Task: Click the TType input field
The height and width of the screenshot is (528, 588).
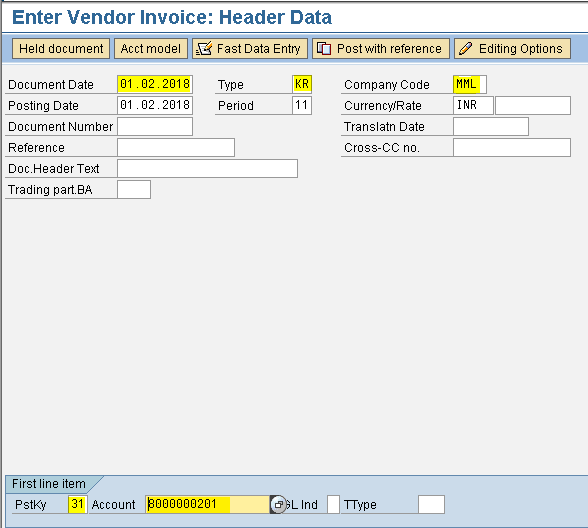Action: pyautogui.click(x=431, y=504)
